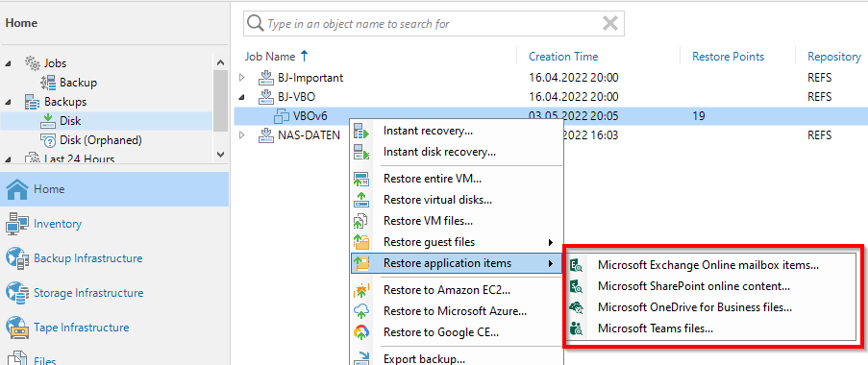
Task: Click the Restore application items icon
Action: (361, 262)
